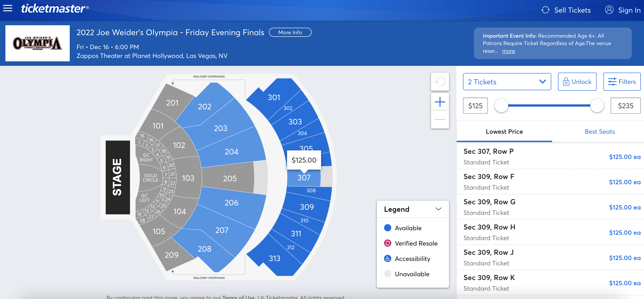This screenshot has height=299, width=644.
Task: Select section 308 on the map
Action: pyautogui.click(x=311, y=191)
